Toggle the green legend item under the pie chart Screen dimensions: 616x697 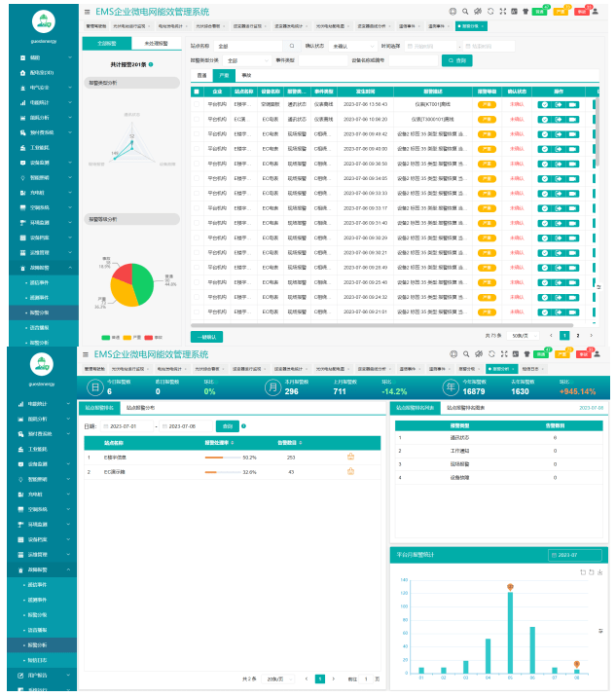107,336
